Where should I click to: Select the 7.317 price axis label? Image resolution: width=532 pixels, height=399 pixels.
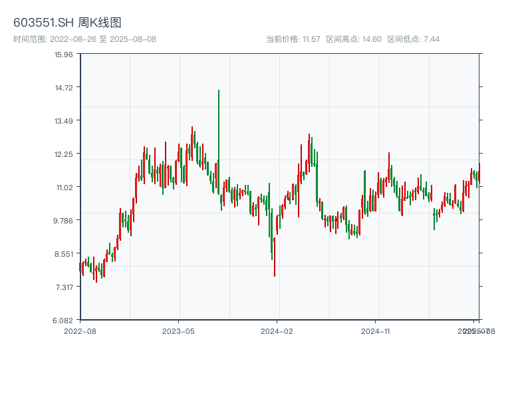pos(63,287)
